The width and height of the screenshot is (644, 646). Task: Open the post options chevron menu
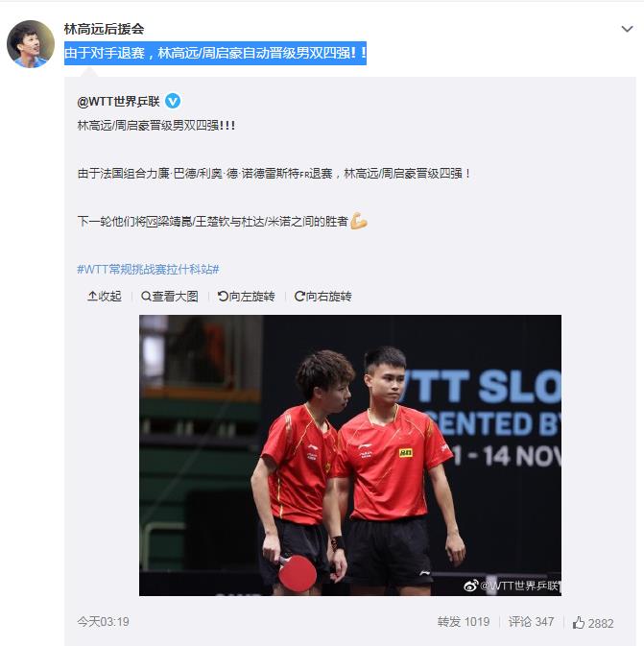(627, 29)
